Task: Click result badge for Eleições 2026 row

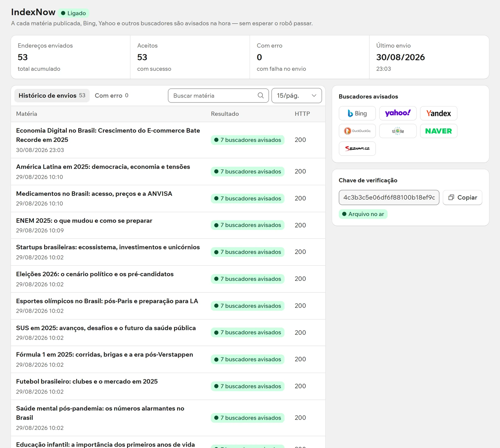Action: 247,279
